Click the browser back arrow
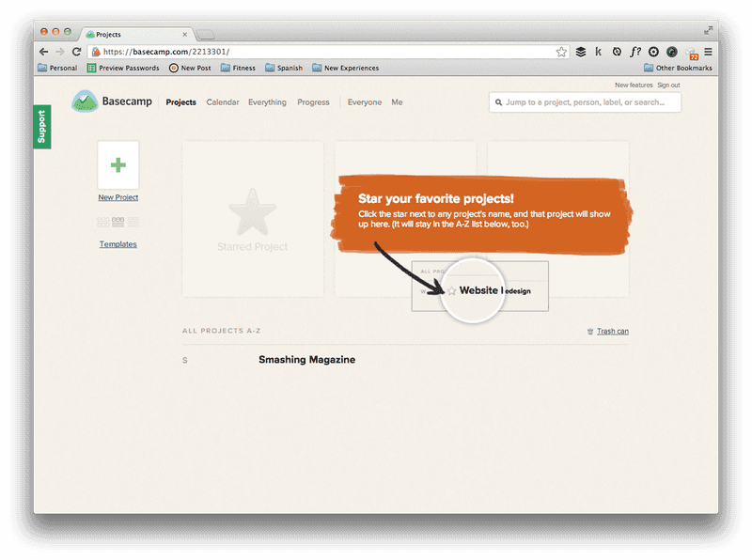 pos(44,52)
